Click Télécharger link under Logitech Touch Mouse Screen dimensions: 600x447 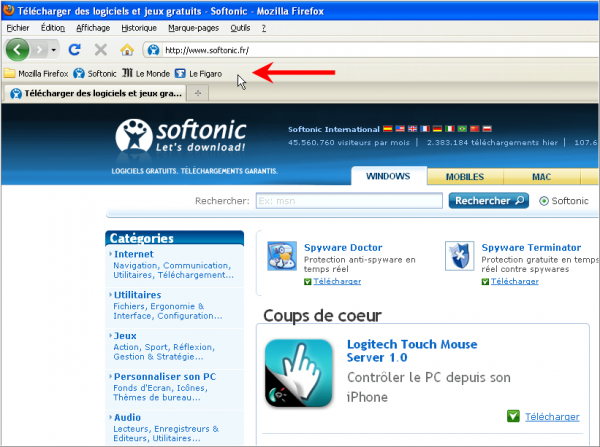tap(552, 416)
